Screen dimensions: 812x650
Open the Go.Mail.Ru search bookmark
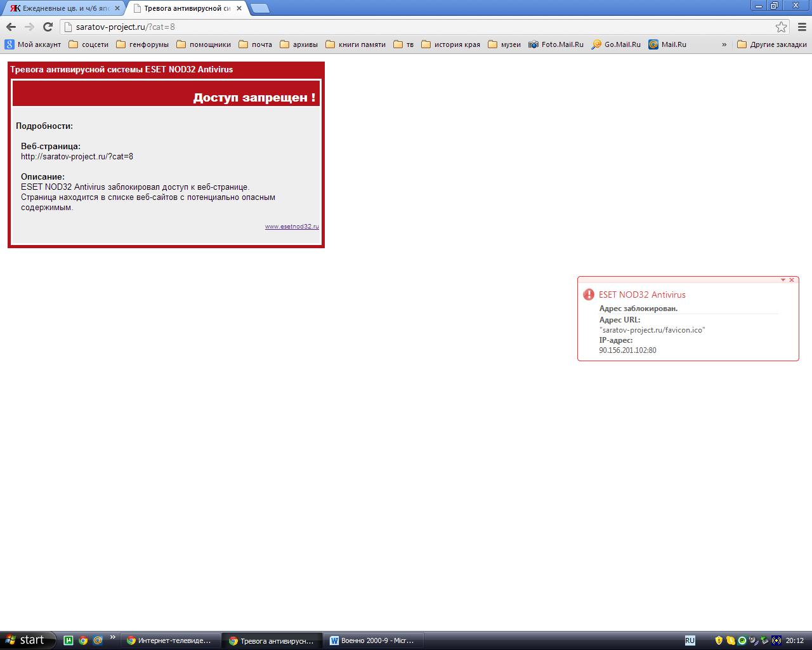tap(615, 44)
